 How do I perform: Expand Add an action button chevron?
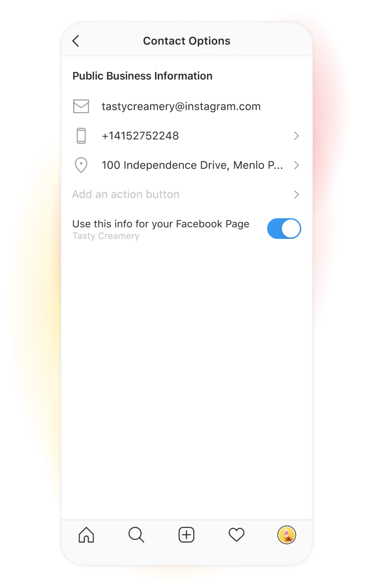(x=296, y=195)
